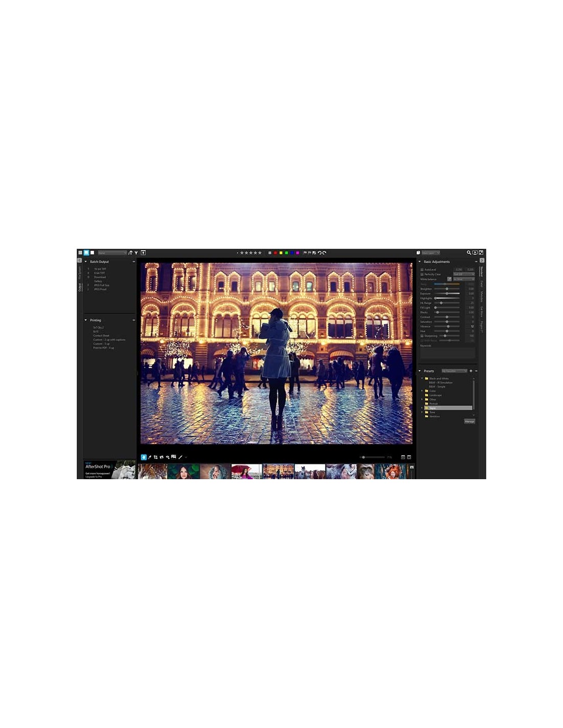Click the AfterShot Pro upgrade banner
563x728 pixels.
pos(110,470)
